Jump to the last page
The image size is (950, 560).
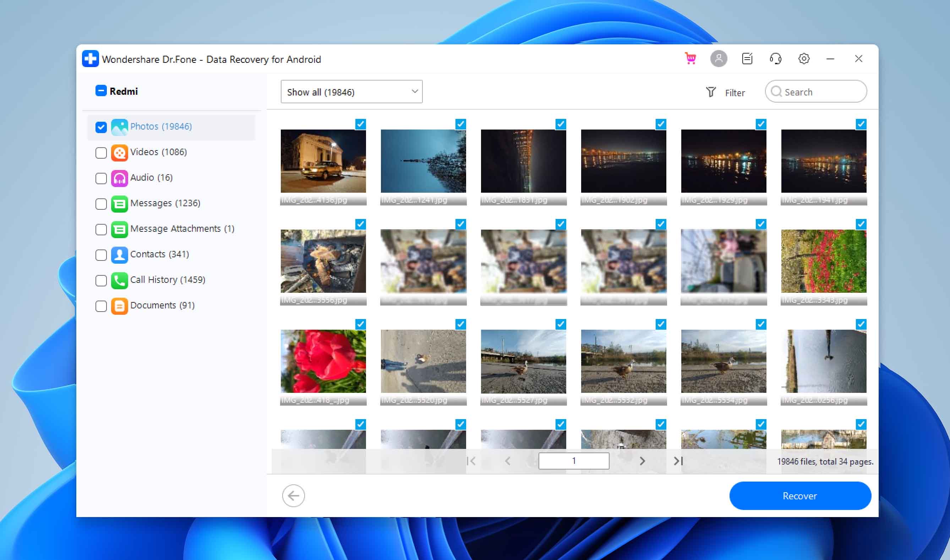(678, 461)
